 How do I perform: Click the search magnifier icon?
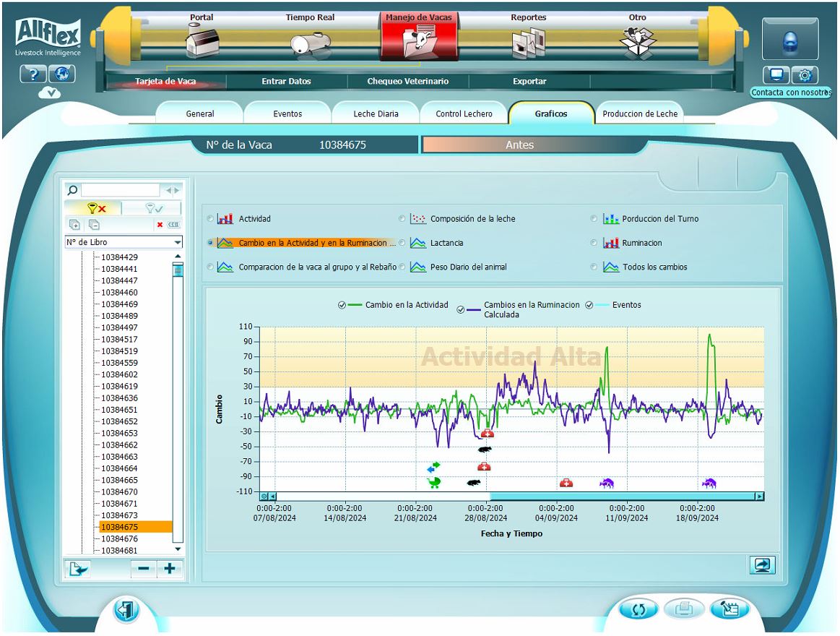coord(72,190)
